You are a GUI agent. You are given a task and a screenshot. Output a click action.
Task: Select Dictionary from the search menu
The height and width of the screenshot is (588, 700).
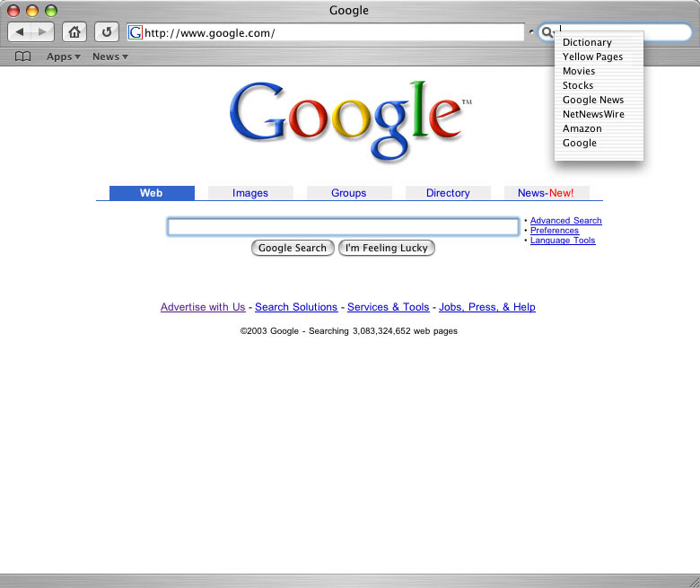tap(587, 42)
